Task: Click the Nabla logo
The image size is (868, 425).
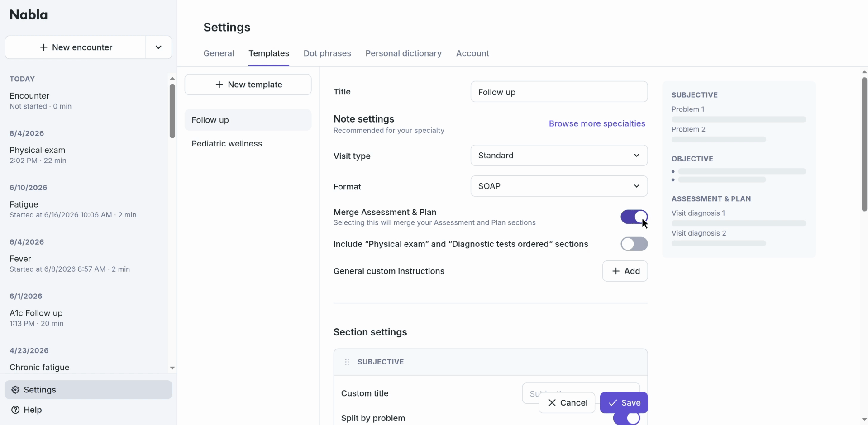Action: pos(29,15)
